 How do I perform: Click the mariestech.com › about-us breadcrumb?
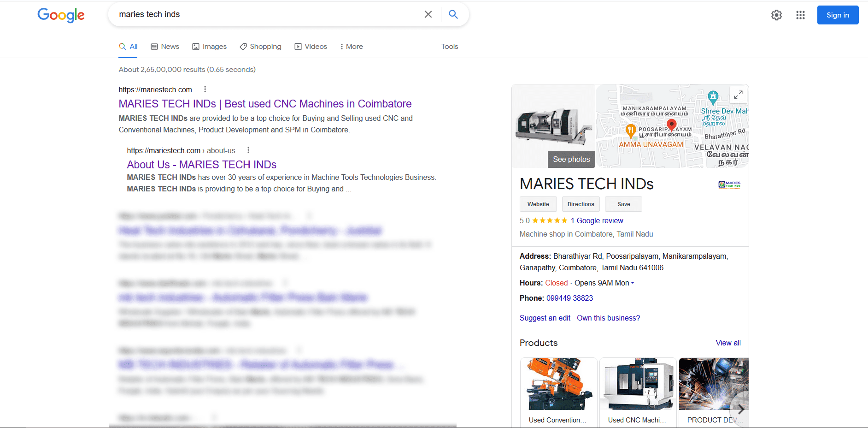181,150
